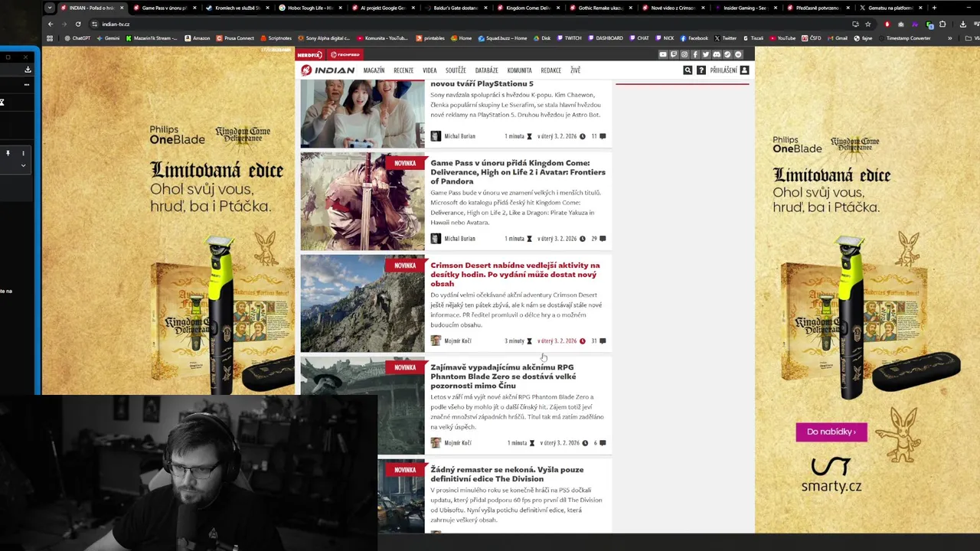
Task: Open the INDIAN Twitch icon in header
Action: point(674,54)
